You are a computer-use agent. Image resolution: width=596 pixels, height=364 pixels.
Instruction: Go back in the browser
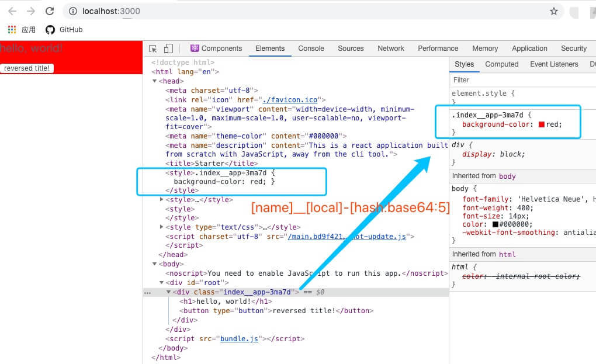tap(12, 12)
